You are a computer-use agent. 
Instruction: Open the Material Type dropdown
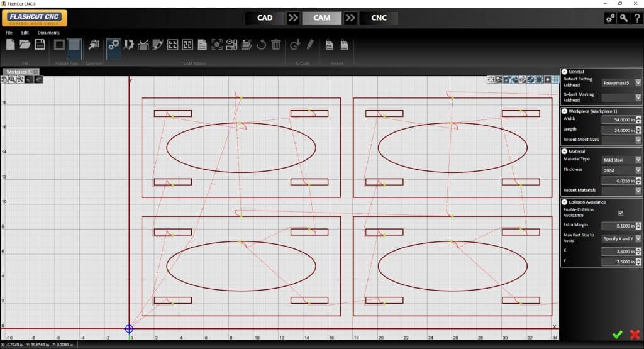pos(638,160)
